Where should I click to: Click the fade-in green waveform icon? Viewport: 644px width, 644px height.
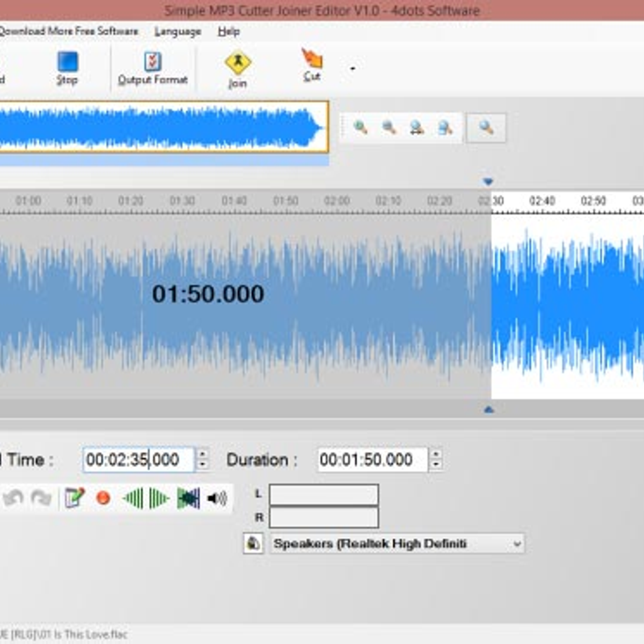pos(133,499)
